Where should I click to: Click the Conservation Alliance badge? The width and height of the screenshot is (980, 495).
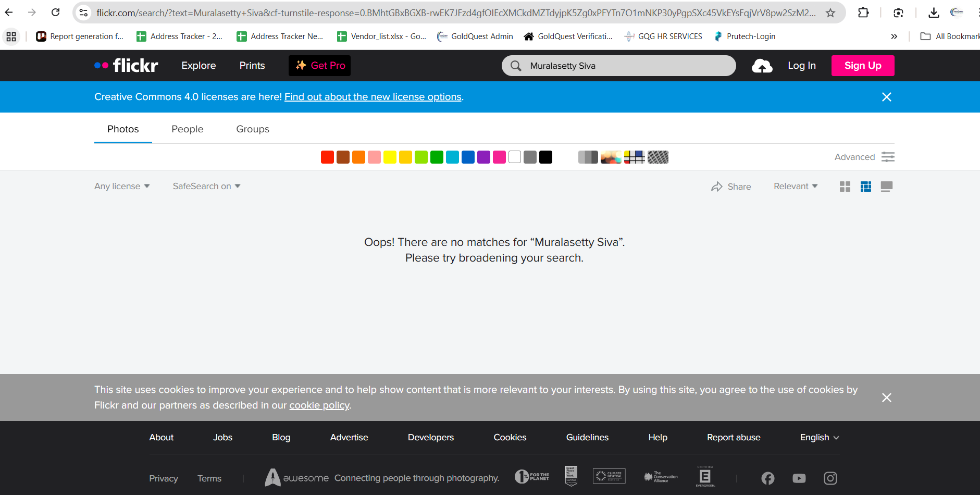coord(661,477)
